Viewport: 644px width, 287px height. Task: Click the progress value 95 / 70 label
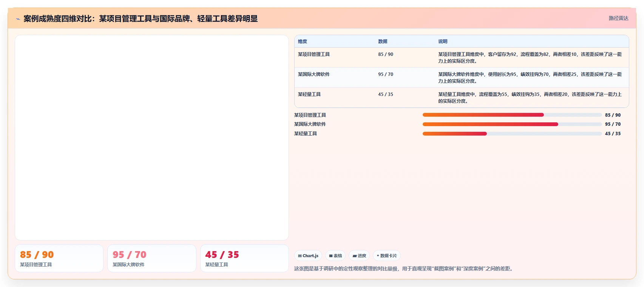[613, 124]
